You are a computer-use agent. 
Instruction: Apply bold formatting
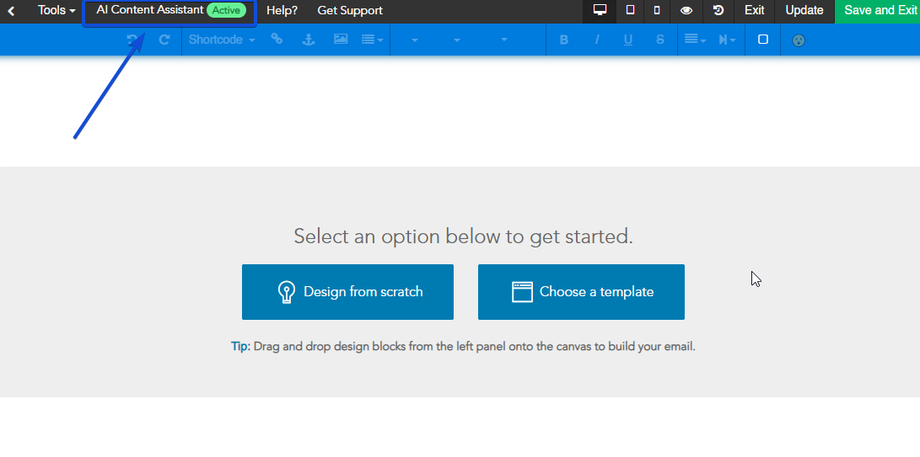coord(564,40)
